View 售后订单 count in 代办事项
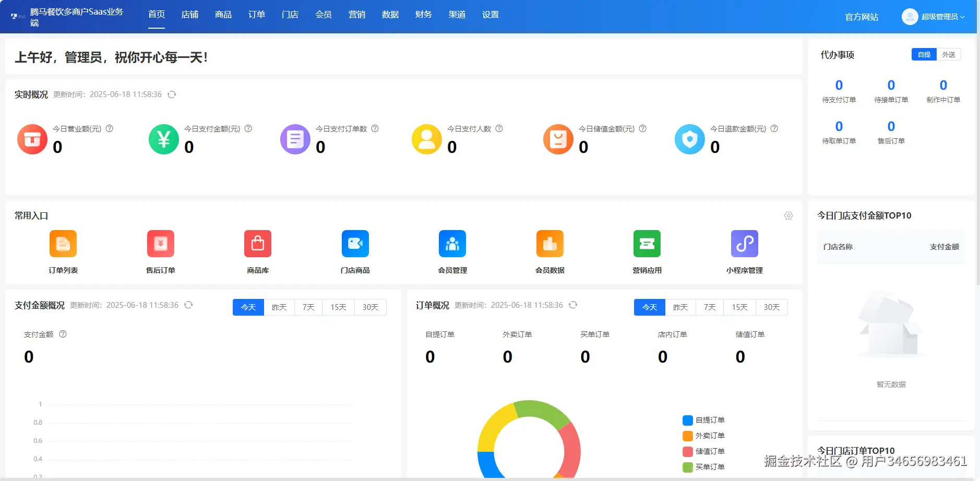Image resolution: width=980 pixels, height=481 pixels. pyautogui.click(x=891, y=126)
